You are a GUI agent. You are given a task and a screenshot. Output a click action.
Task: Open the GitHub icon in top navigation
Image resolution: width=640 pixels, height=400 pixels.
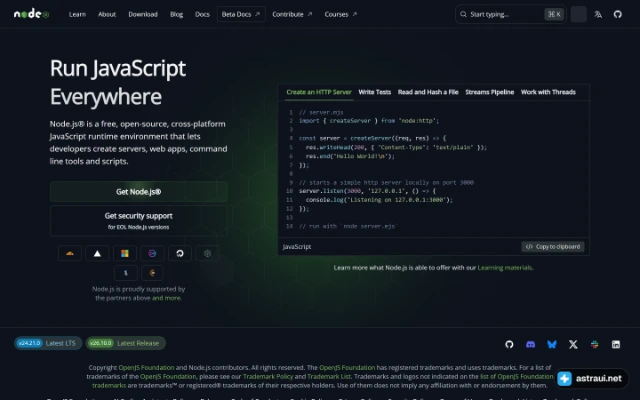(618, 14)
